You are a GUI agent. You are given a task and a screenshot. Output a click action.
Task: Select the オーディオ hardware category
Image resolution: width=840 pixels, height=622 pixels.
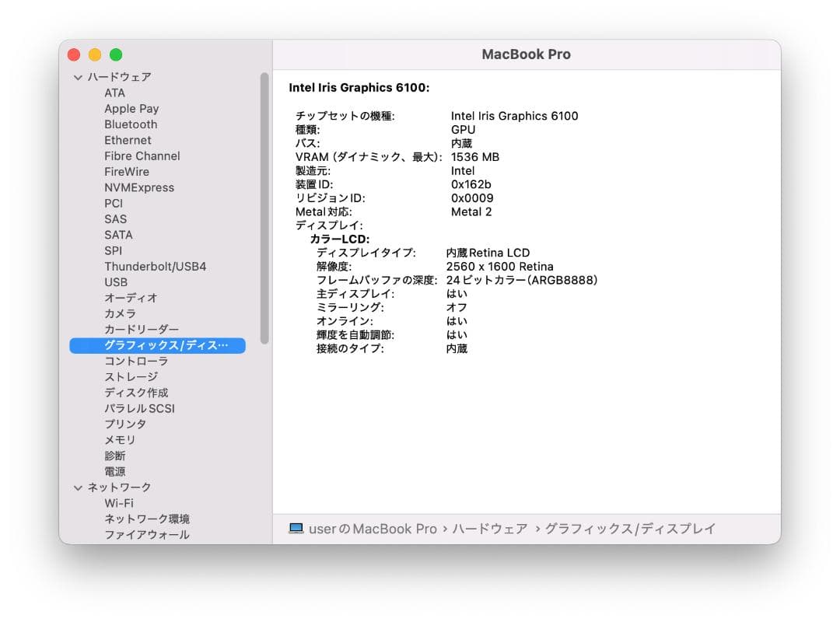click(x=131, y=298)
